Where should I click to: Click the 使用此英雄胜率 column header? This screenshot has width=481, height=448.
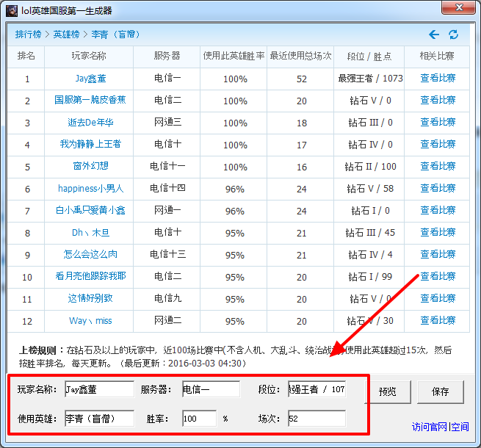coord(234,57)
